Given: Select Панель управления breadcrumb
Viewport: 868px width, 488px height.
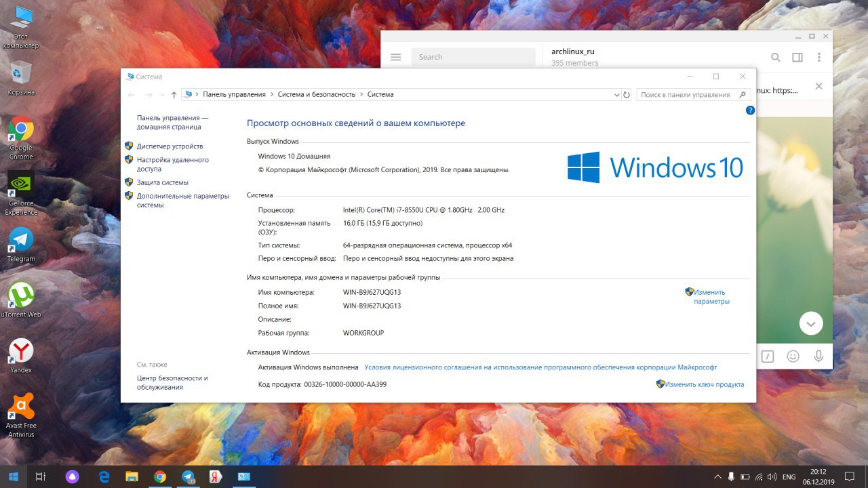Looking at the screenshot, I should tap(235, 95).
